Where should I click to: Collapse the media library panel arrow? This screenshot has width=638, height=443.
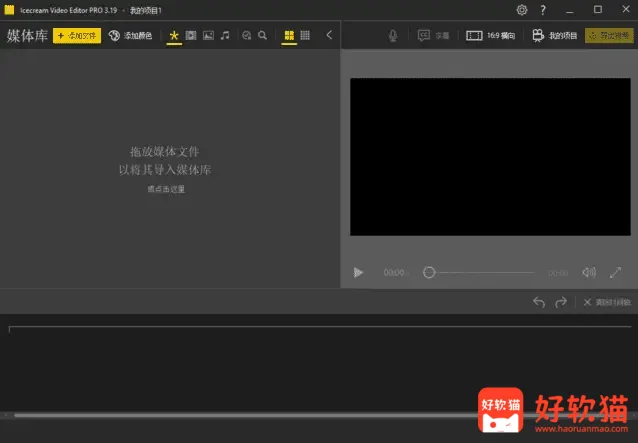point(329,35)
